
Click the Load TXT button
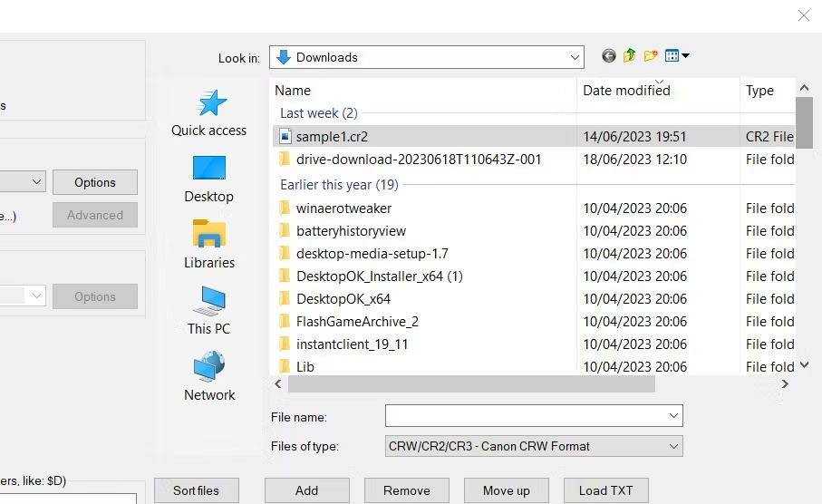coord(605,490)
